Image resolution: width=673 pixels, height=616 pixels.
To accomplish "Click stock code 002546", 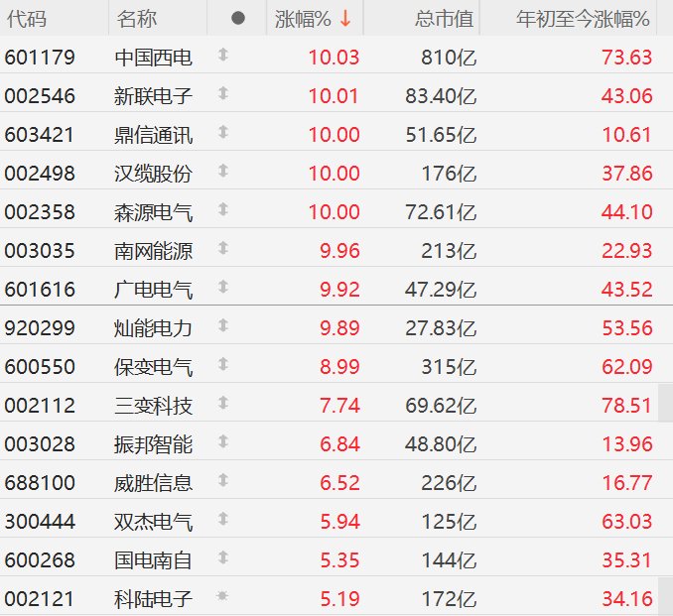I will [40, 96].
